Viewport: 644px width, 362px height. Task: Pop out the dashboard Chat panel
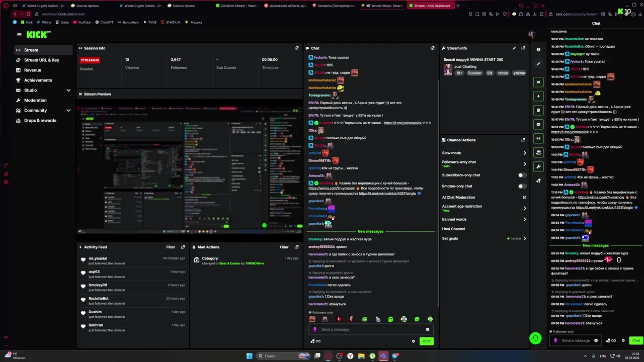[x=432, y=48]
